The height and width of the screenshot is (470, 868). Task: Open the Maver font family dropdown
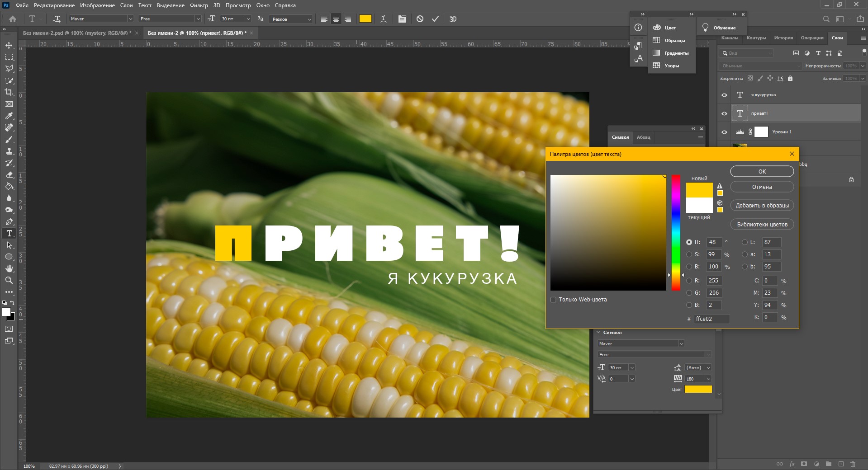pyautogui.click(x=130, y=19)
